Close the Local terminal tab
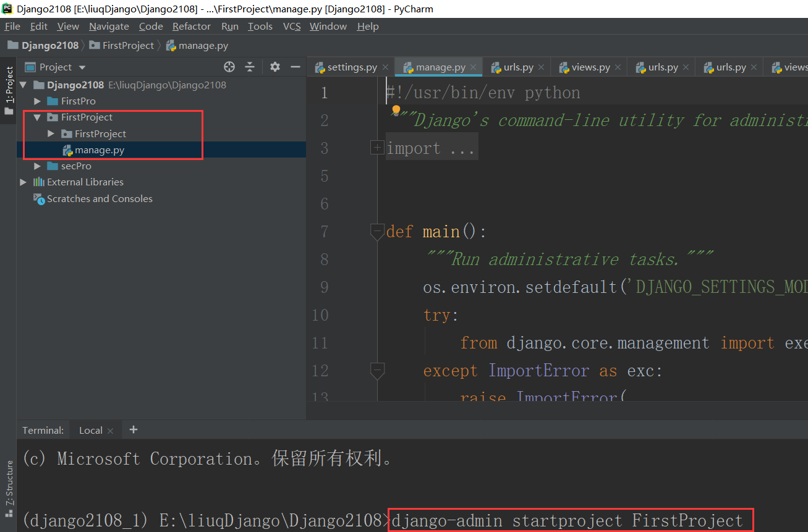 click(x=111, y=431)
